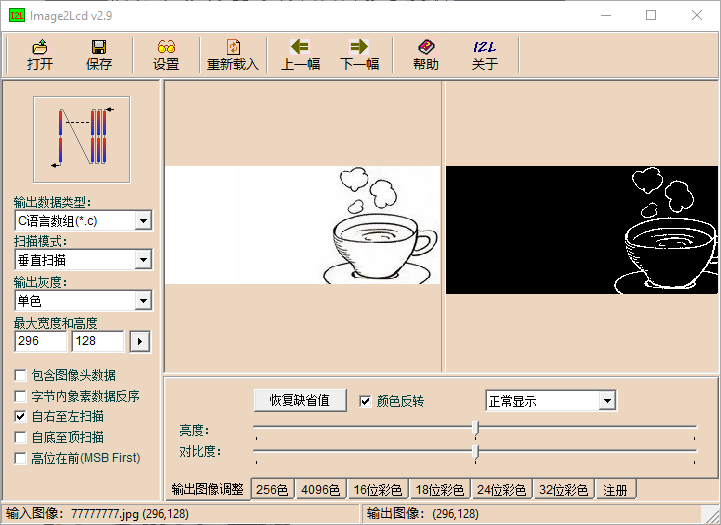Switch to 24位彩色 tab
721x525 pixels.
click(x=502, y=490)
